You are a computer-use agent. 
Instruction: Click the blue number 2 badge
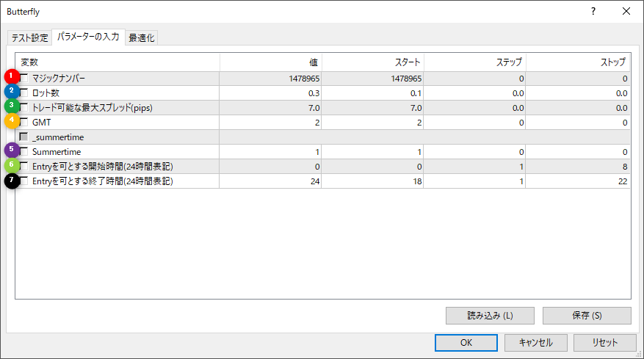point(12,91)
